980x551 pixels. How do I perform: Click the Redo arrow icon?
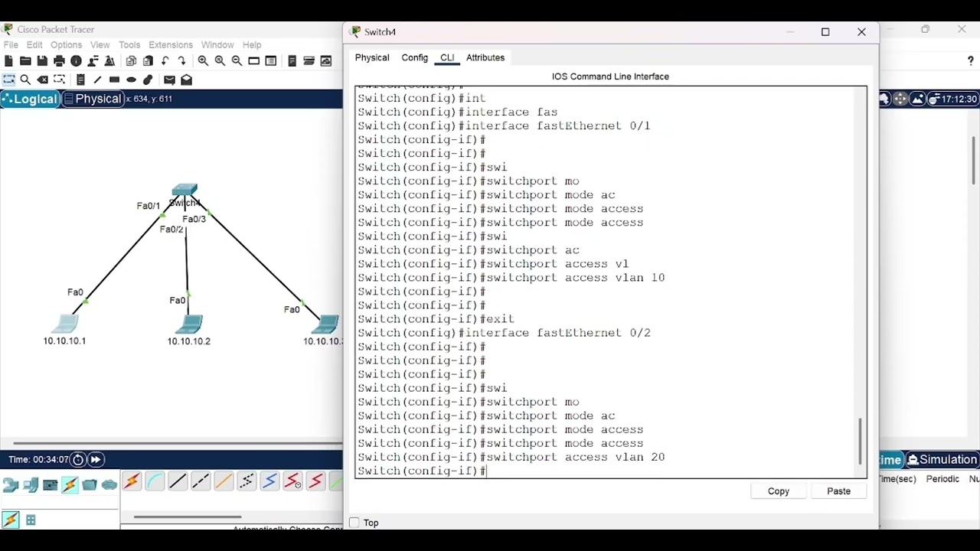181,61
